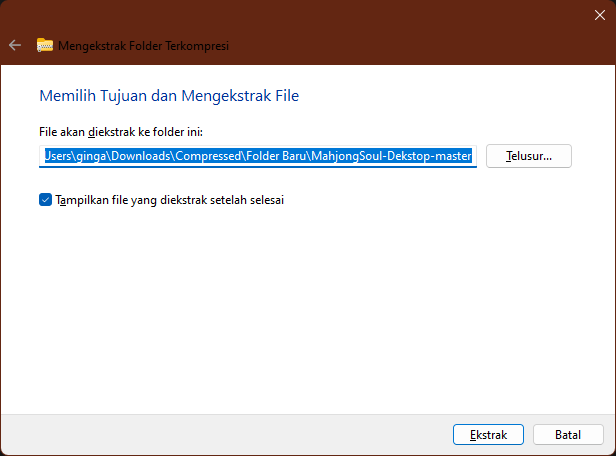Click the 'Memilih Tujuan dan Mengekstrak File' heading
The height and width of the screenshot is (456, 616).
tap(168, 96)
